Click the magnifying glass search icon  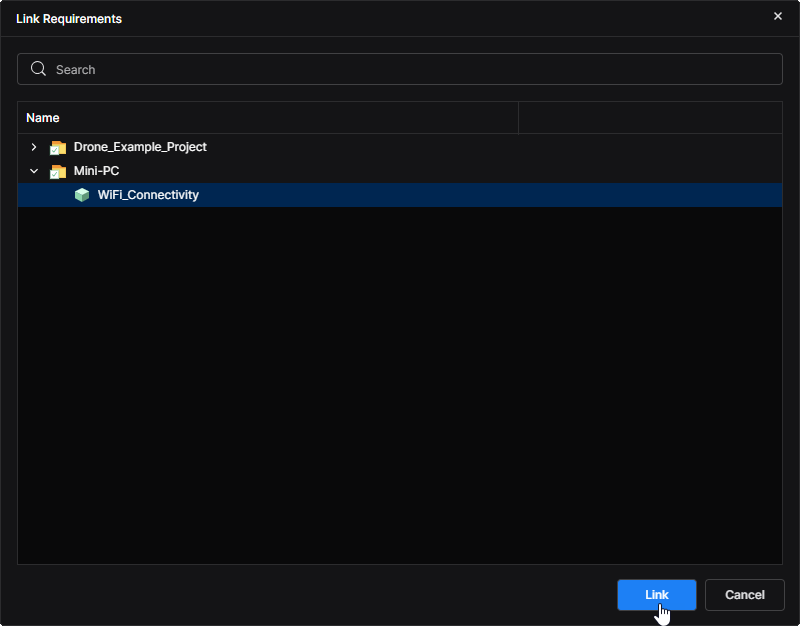(38, 68)
